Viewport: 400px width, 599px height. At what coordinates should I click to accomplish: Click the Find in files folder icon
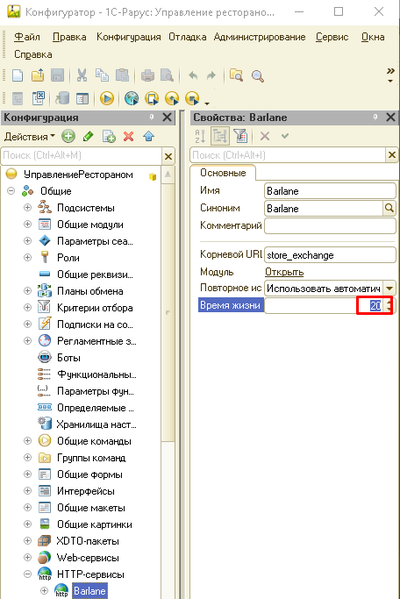(236, 76)
